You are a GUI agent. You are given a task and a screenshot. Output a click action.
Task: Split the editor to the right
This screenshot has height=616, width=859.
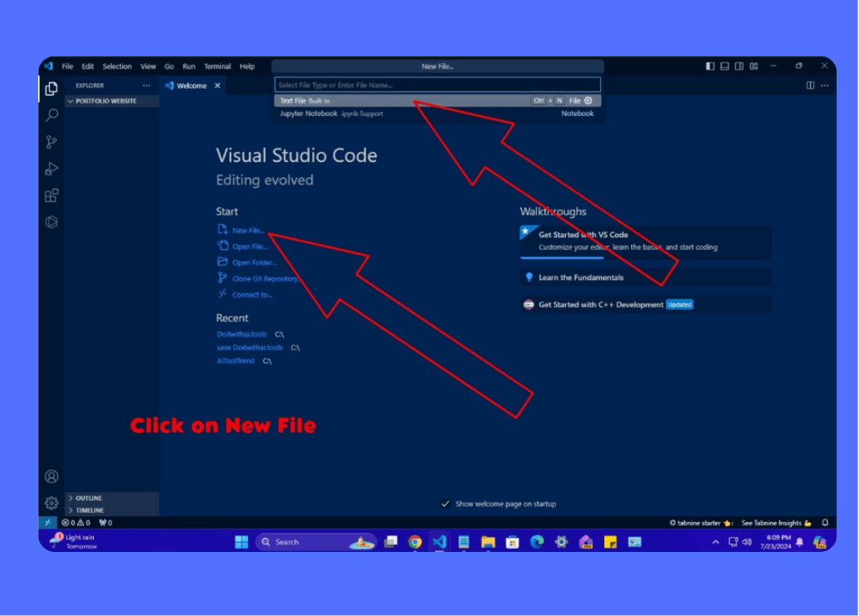tap(809, 85)
